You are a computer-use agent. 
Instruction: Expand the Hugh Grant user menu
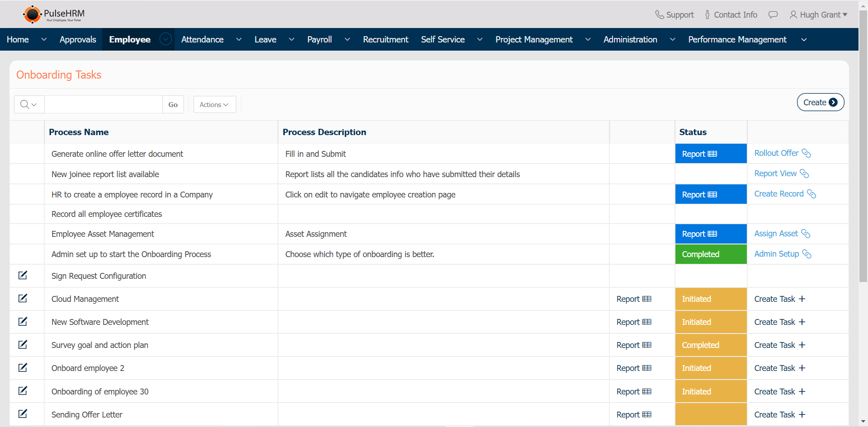(819, 14)
